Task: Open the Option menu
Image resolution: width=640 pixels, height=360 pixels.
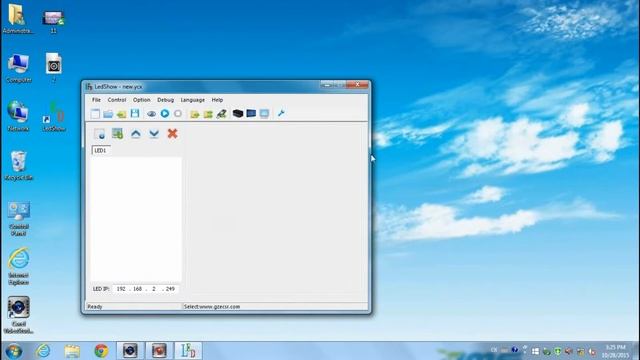Action: [x=142, y=100]
